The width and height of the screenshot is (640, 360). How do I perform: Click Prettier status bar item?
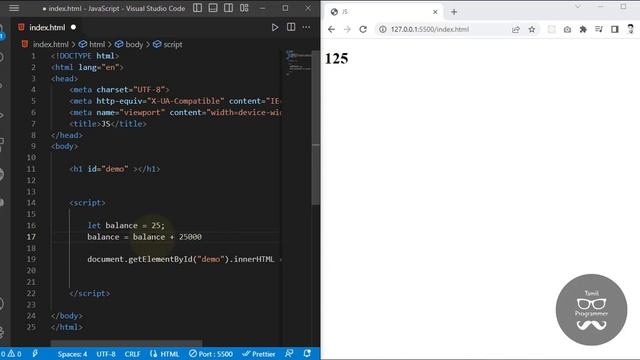pyautogui.click(x=259, y=354)
